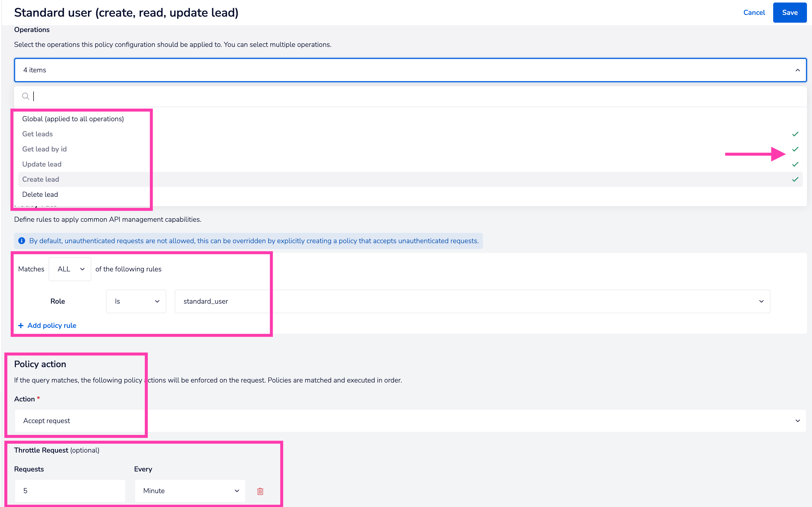Image resolution: width=812 pixels, height=507 pixels.
Task: Click the blue info icon in banner
Action: point(22,241)
